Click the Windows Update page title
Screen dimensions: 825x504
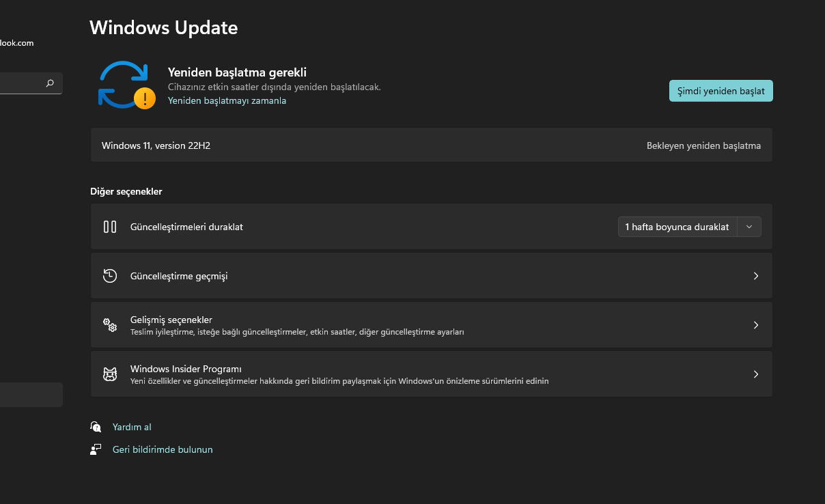164,27
